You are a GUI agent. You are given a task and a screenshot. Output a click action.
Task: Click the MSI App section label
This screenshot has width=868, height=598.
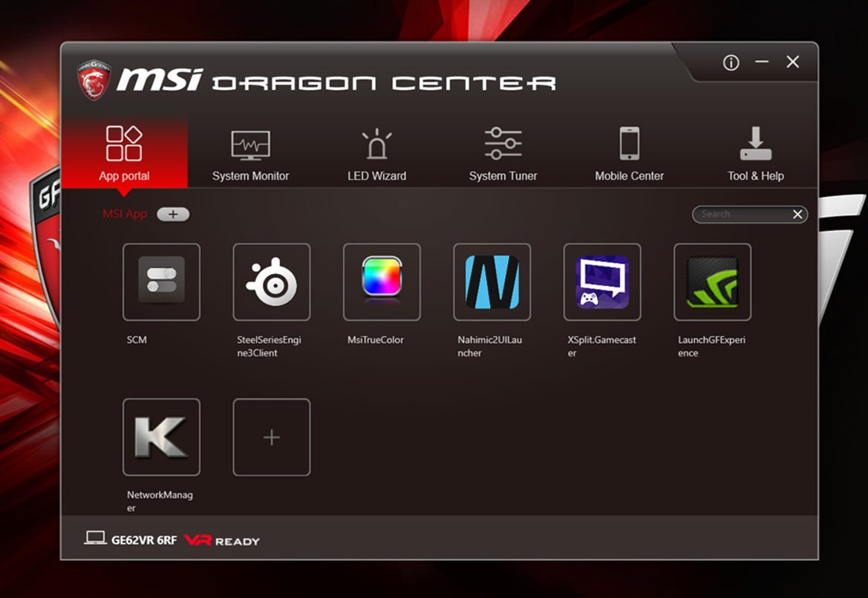125,214
